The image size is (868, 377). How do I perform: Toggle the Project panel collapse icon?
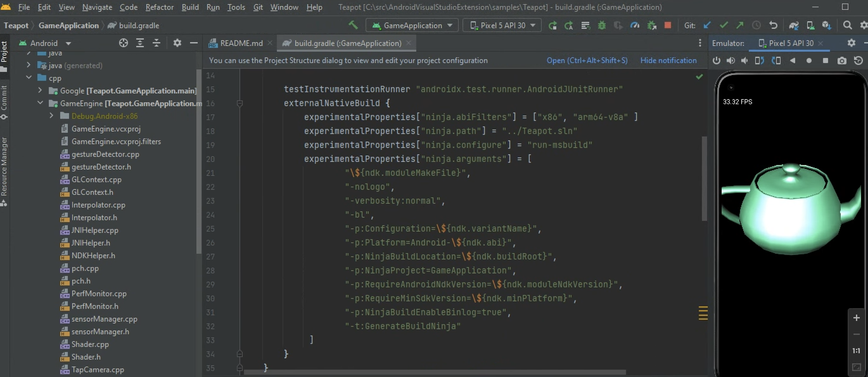(x=193, y=43)
